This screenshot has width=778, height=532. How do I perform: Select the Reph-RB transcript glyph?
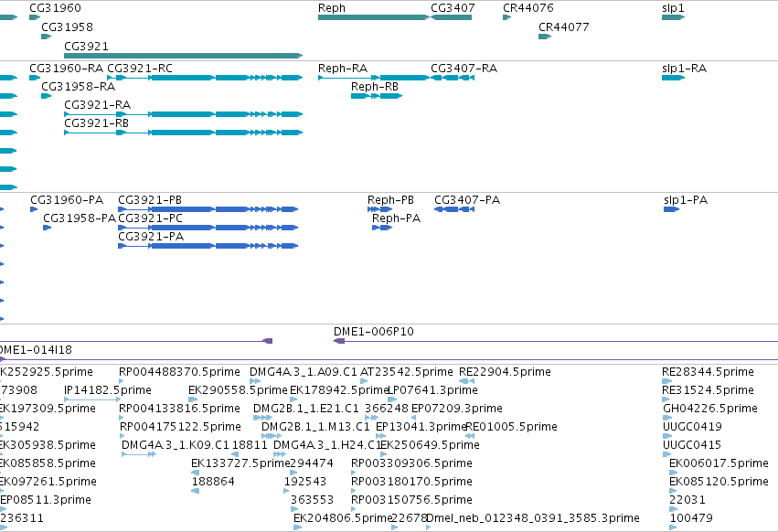tap(376, 96)
